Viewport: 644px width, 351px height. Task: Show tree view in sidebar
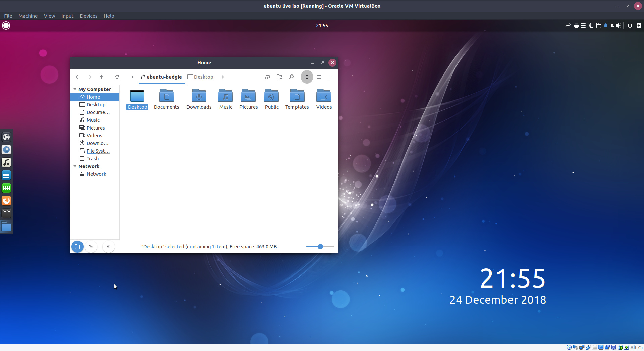pyautogui.click(x=91, y=247)
